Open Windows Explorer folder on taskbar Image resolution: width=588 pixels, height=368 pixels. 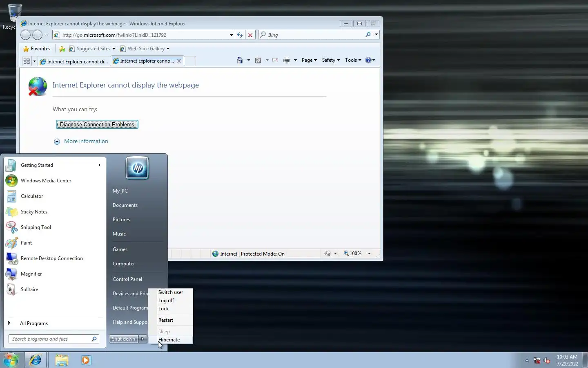click(x=62, y=360)
